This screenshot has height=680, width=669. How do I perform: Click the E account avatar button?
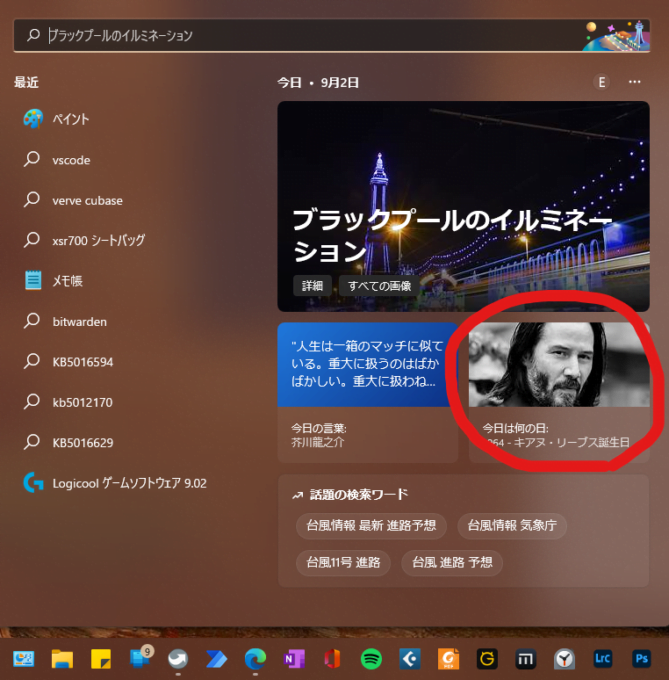pos(602,82)
